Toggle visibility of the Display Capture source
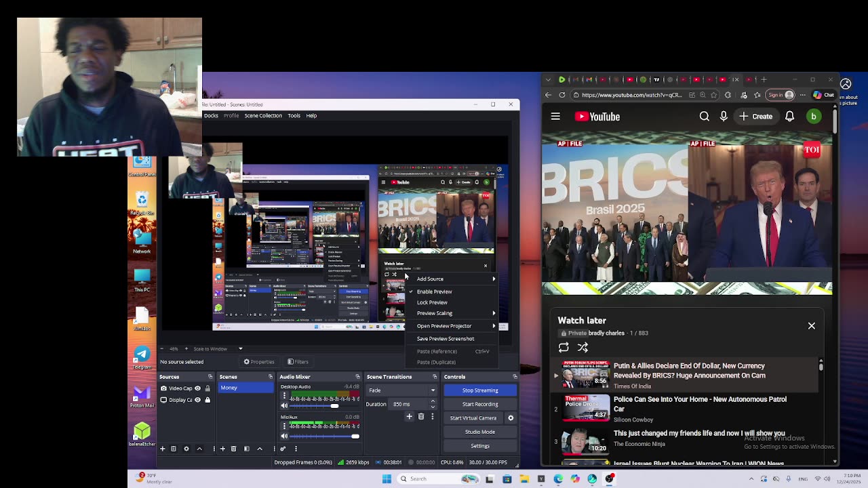 click(x=198, y=400)
